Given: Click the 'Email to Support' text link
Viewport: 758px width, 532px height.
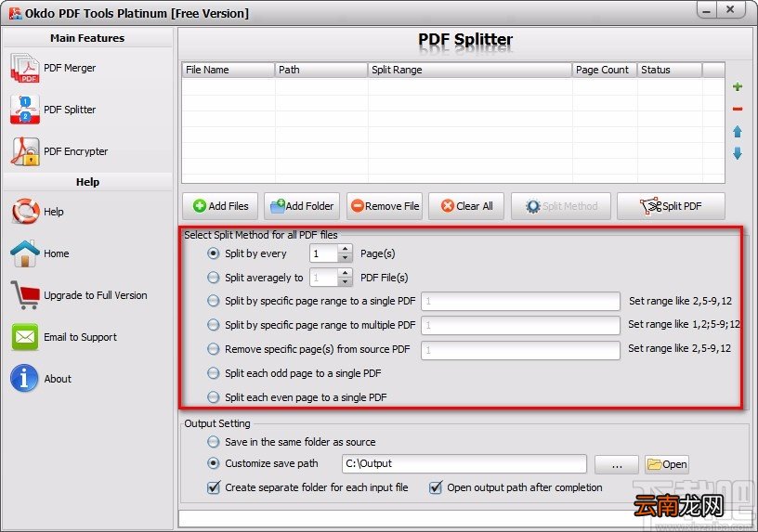Looking at the screenshot, I should tap(80, 337).
